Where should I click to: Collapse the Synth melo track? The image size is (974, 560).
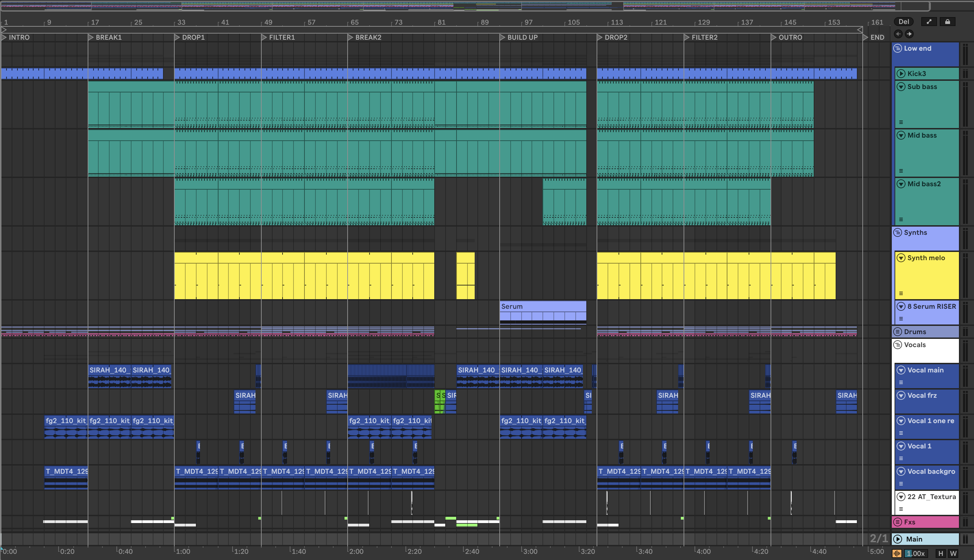(x=901, y=258)
